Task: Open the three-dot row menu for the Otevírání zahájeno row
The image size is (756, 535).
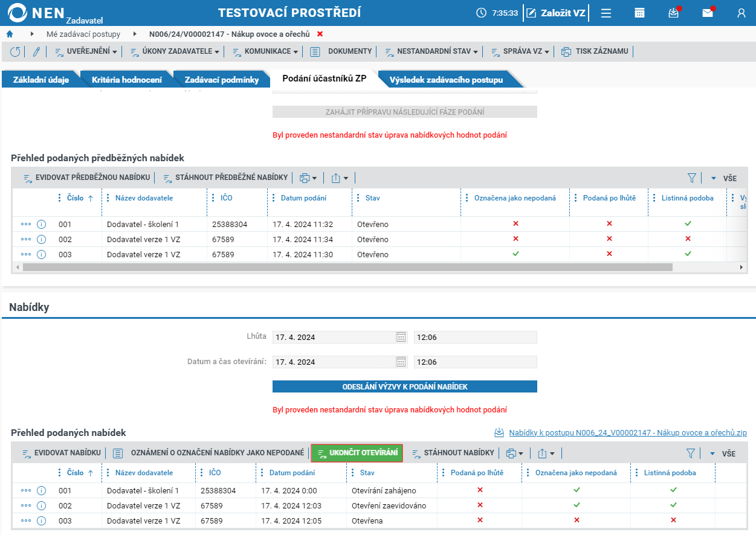Action: click(26, 490)
